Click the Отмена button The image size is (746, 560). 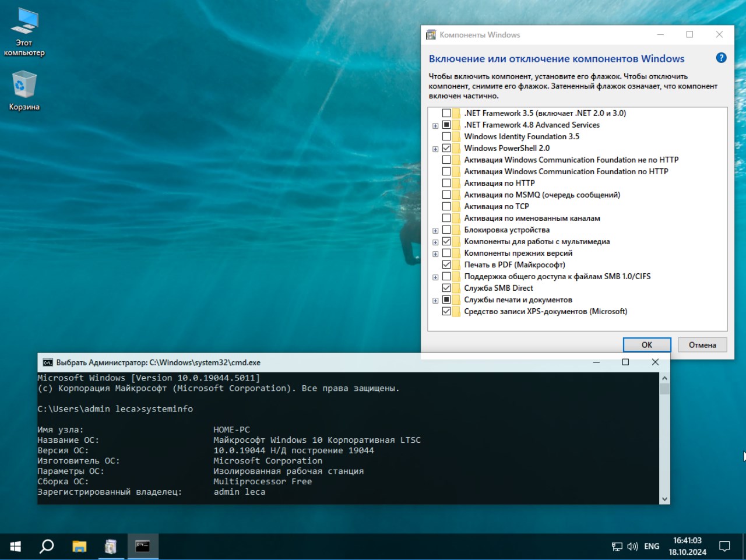(x=702, y=345)
